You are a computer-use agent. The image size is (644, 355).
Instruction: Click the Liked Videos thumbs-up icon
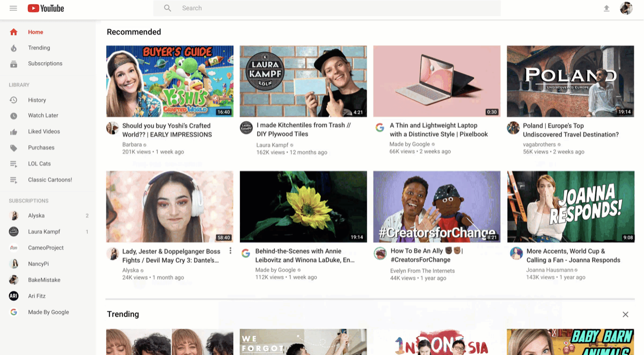click(x=13, y=131)
